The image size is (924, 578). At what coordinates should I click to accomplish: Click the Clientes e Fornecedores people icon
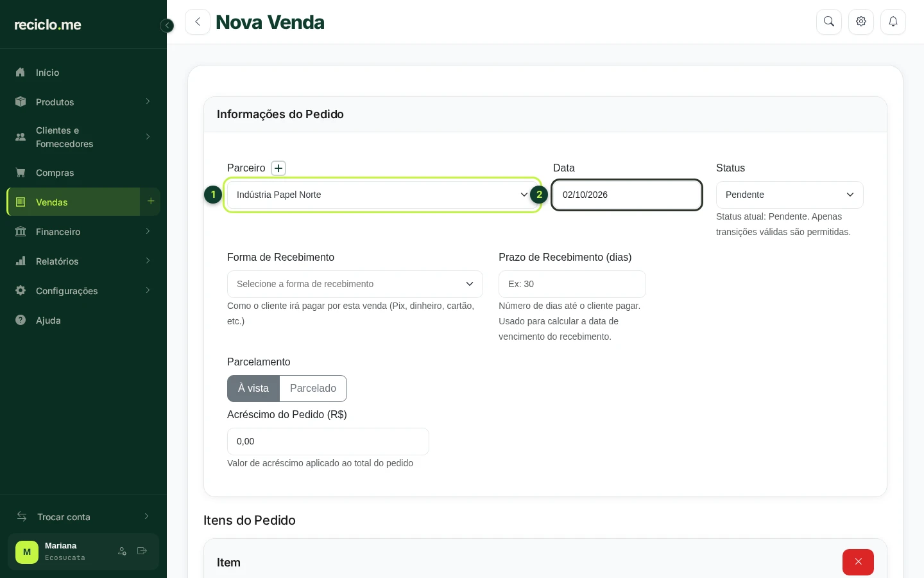[x=21, y=137]
